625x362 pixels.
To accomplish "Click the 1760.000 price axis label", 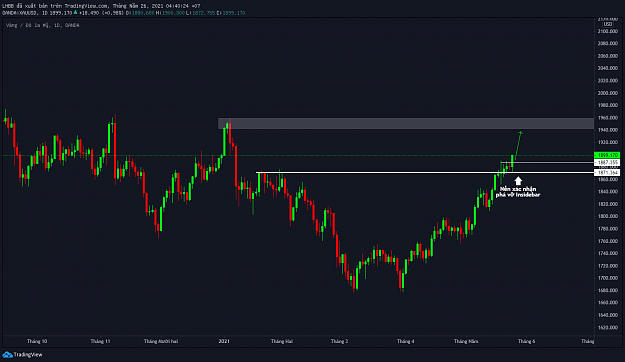I will 608,241.
